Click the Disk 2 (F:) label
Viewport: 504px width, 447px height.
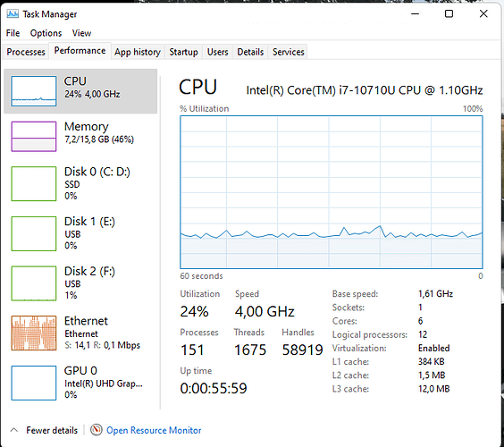click(x=89, y=271)
